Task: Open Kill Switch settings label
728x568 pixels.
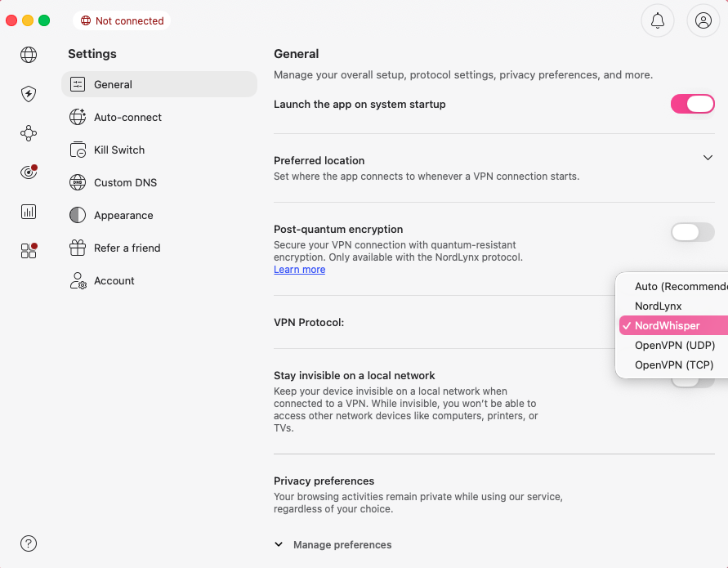Action: [119, 150]
